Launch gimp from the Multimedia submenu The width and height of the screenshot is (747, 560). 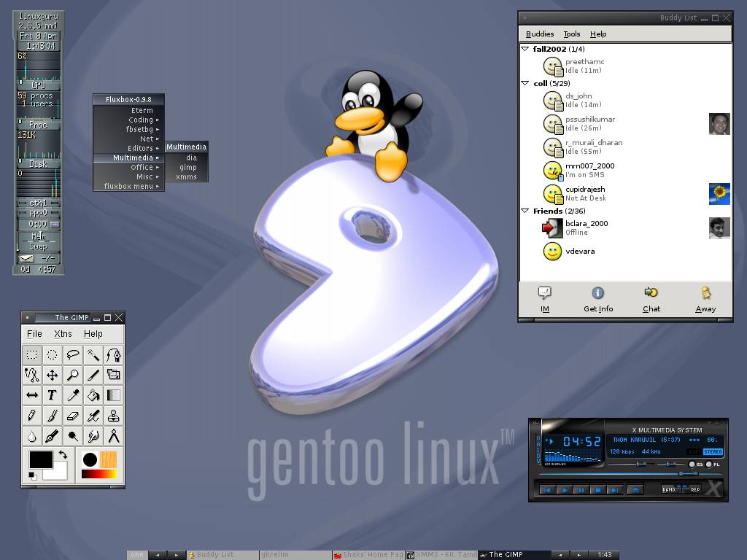pos(187,167)
